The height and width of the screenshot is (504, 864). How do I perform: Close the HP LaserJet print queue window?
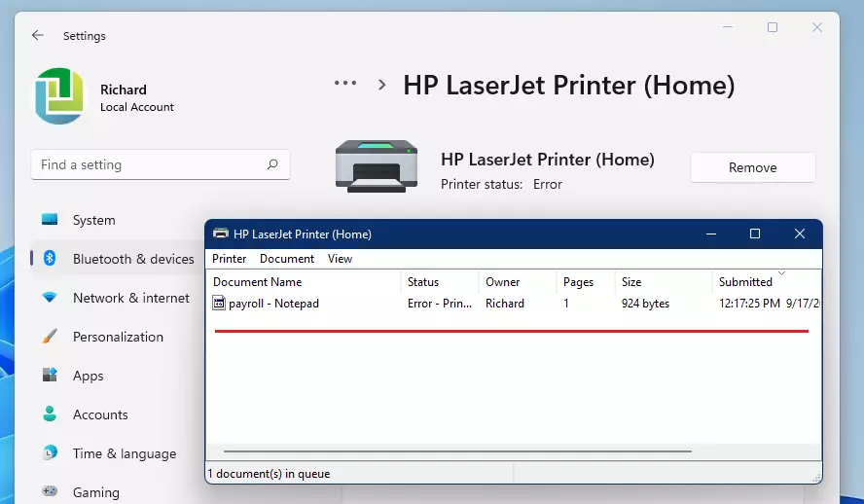coord(800,234)
